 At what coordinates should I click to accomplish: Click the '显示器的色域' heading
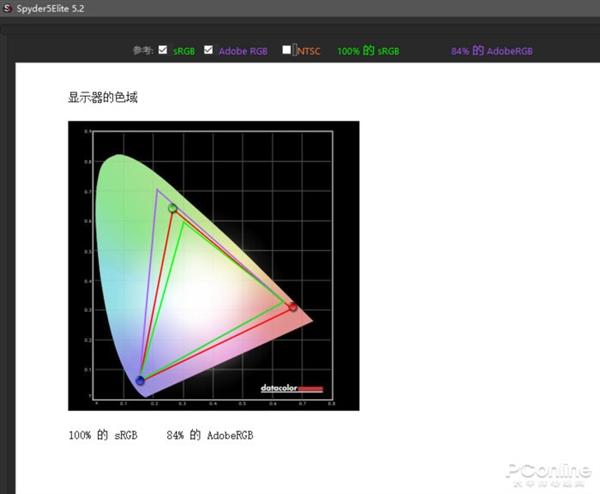point(103,97)
